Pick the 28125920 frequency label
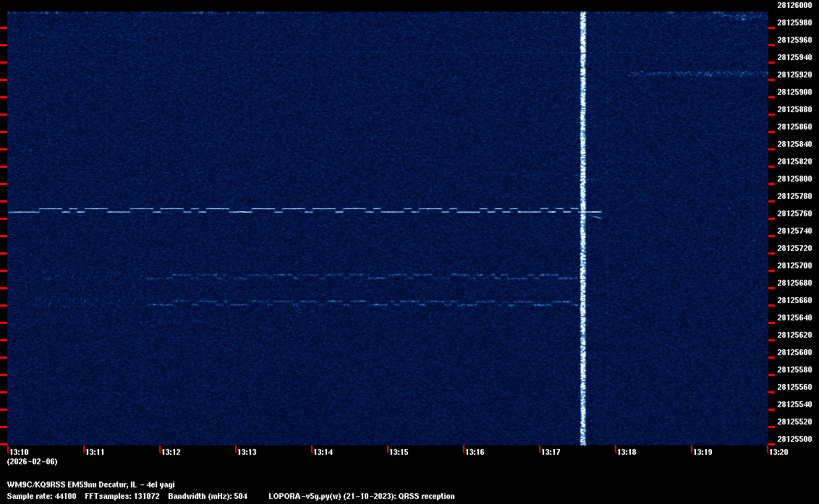 [x=794, y=74]
